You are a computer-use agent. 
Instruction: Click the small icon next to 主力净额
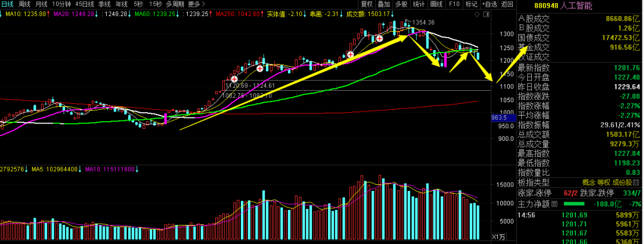click(555, 204)
